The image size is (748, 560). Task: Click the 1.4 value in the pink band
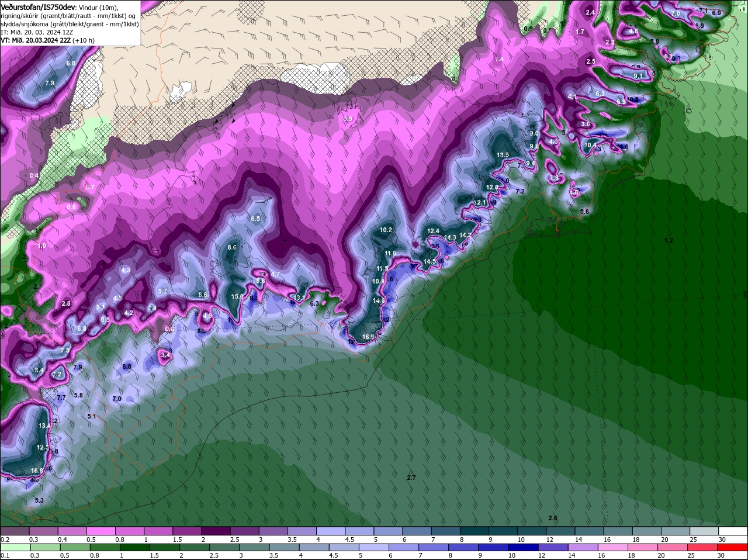point(499,60)
